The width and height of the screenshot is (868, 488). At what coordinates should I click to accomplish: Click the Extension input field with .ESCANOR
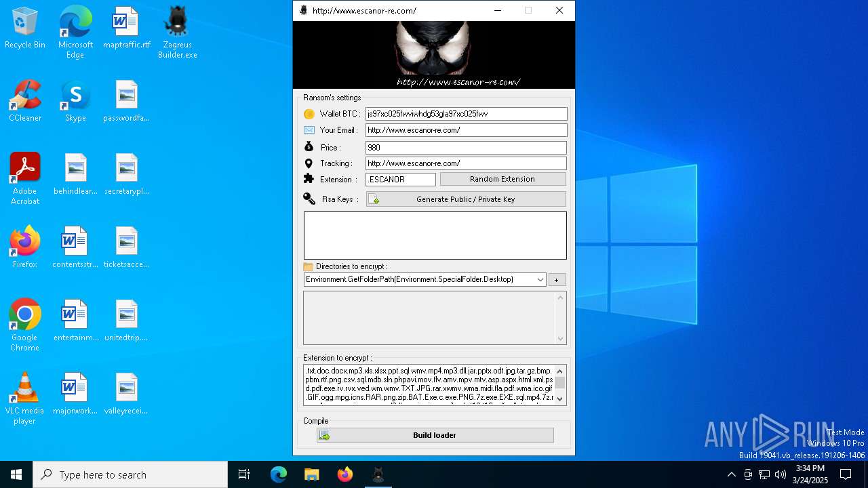(x=401, y=180)
